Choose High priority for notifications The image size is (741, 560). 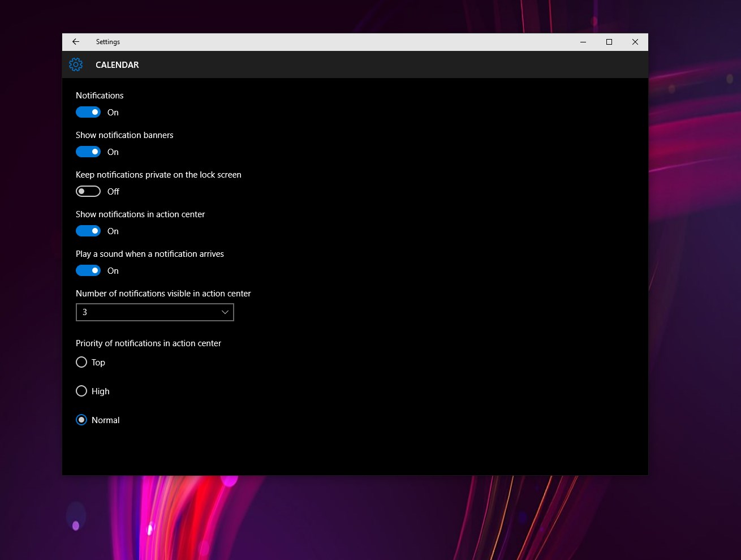pyautogui.click(x=81, y=391)
